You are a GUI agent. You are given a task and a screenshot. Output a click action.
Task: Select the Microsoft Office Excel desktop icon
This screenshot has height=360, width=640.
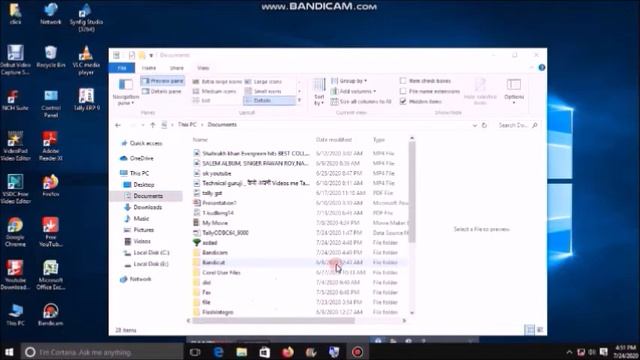(x=51, y=276)
